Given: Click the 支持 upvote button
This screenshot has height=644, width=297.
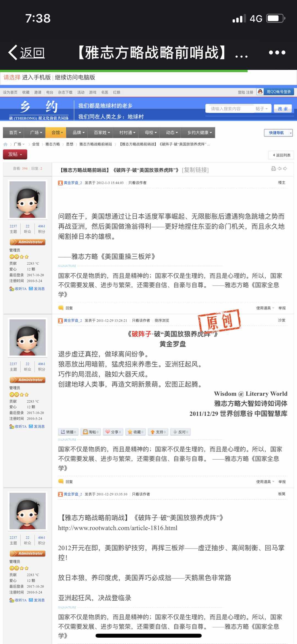Looking at the screenshot, I should [x=158, y=432].
